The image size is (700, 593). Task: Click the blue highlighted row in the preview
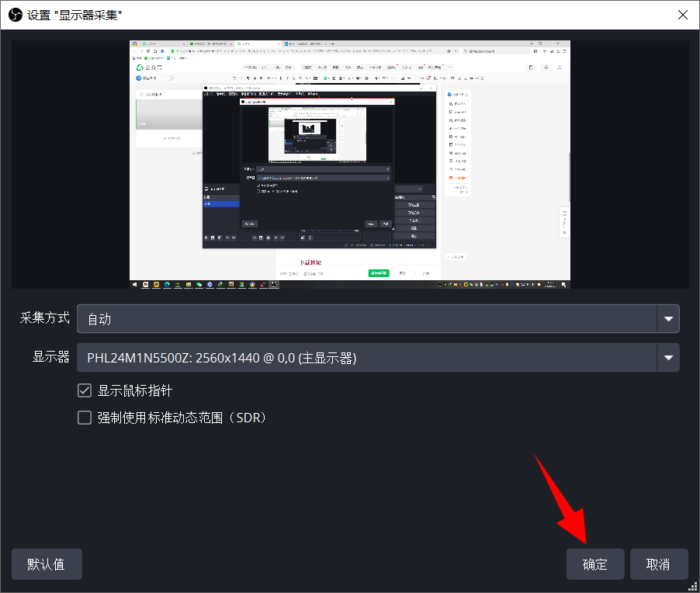pos(221,203)
